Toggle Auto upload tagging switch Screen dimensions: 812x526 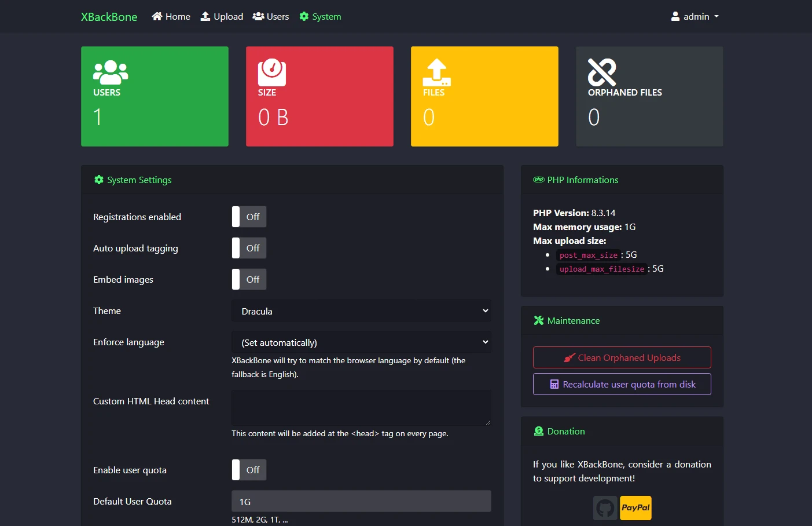[x=249, y=248]
